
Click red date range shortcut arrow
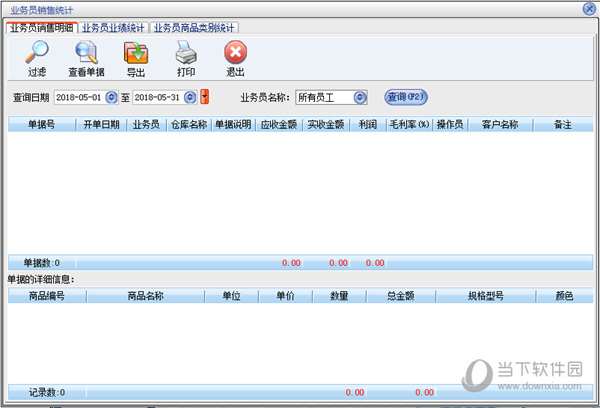point(205,97)
